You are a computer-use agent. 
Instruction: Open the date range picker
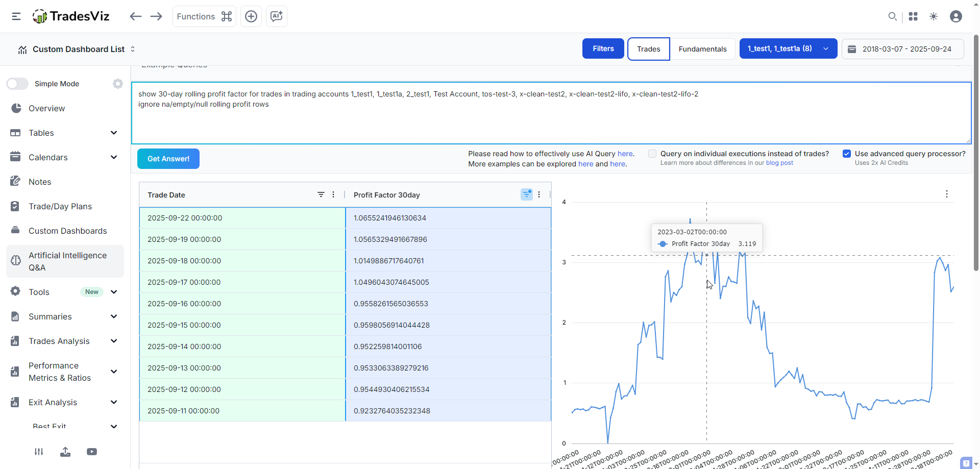click(902, 49)
